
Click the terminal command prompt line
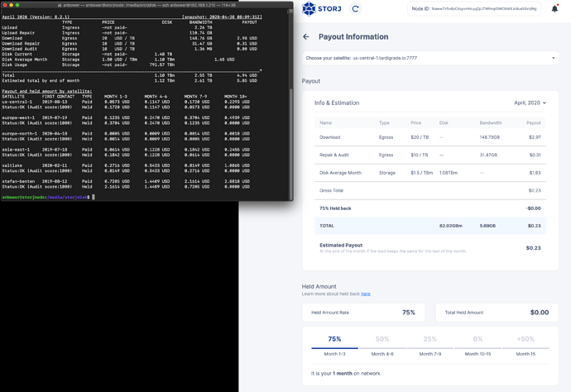tap(49, 198)
